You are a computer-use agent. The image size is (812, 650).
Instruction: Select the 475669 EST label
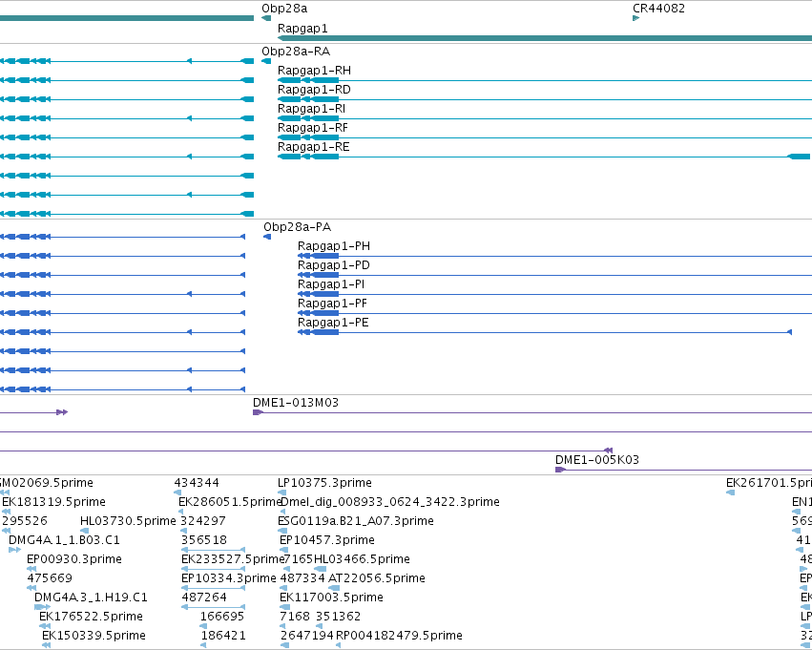[50, 578]
